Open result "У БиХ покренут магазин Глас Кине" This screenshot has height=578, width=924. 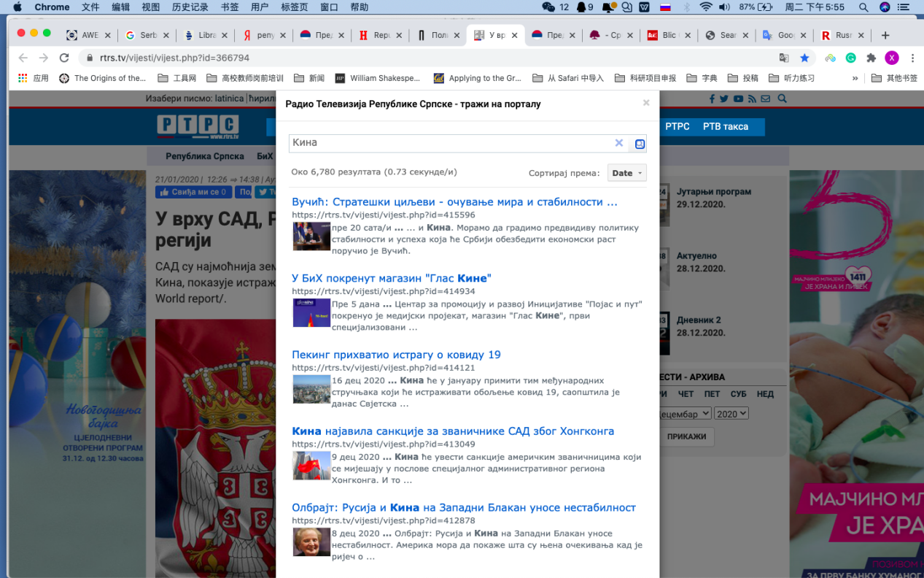392,278
